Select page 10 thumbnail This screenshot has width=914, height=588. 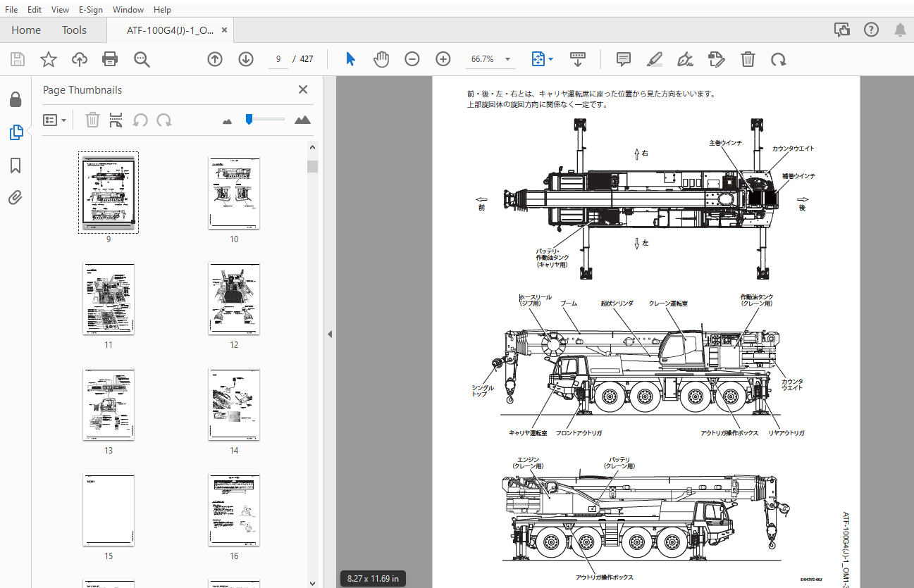point(234,192)
